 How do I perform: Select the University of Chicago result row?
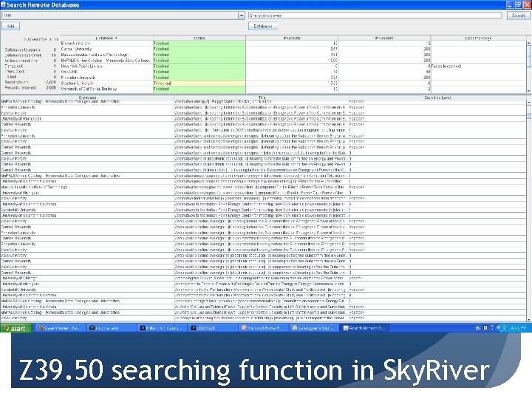point(263,279)
